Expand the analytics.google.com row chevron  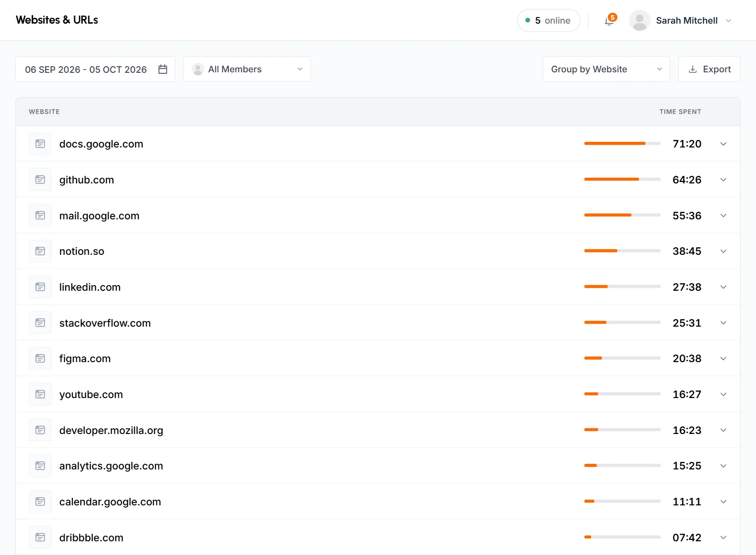pyautogui.click(x=723, y=466)
